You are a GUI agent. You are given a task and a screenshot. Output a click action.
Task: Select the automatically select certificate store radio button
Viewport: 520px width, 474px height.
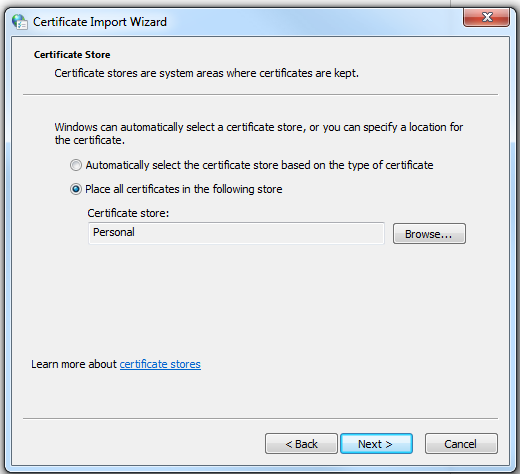[76, 165]
